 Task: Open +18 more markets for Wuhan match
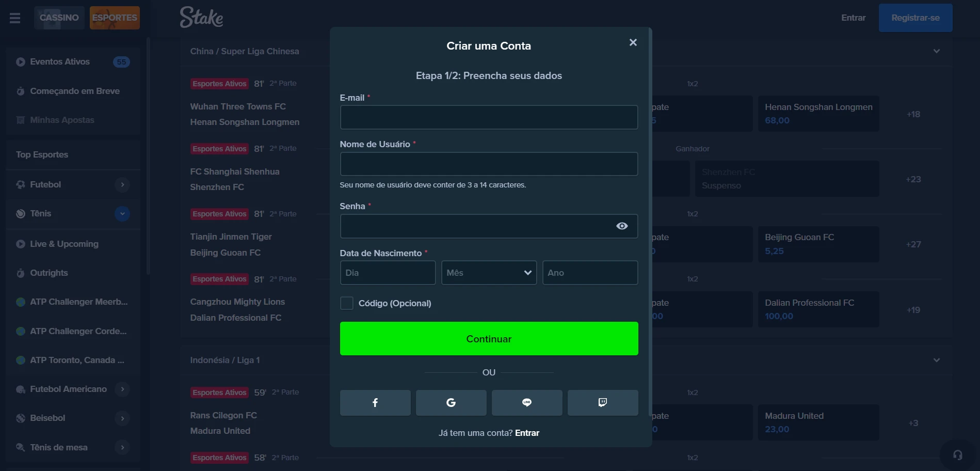(913, 114)
